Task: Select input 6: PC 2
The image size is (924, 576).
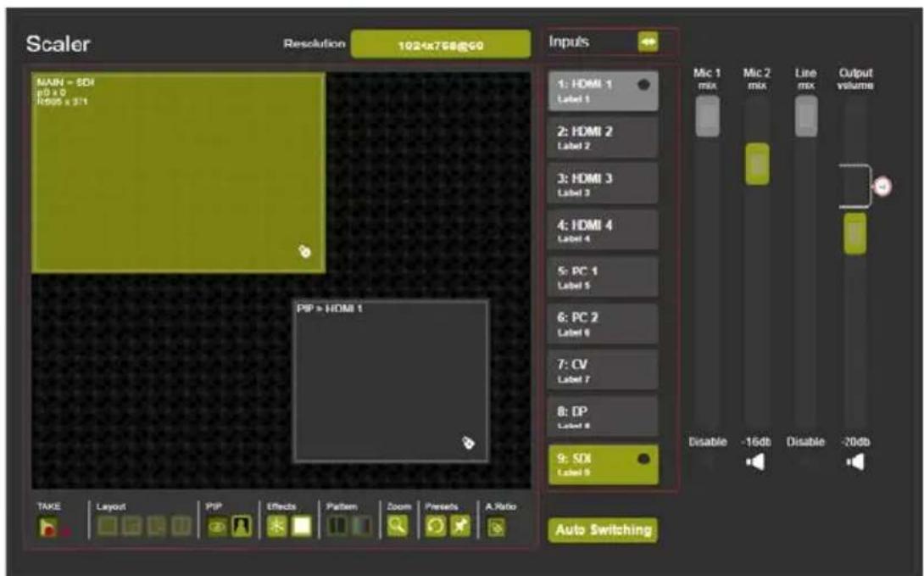Action: point(603,324)
